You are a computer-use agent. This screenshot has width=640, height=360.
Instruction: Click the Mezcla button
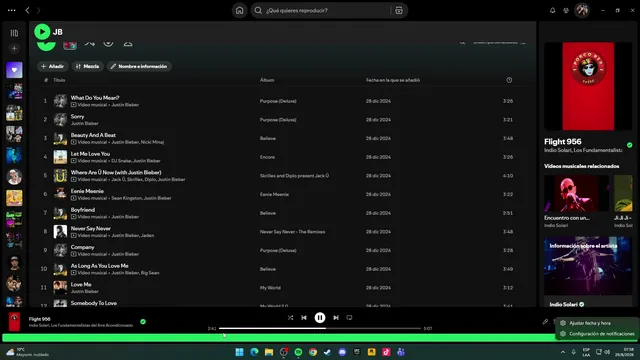(x=87, y=66)
